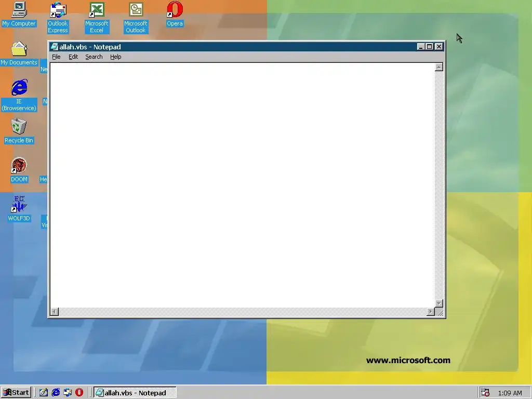Screen dimensions: 532x399
Task: Open the My Computer desktop icon
Action: pos(19,14)
